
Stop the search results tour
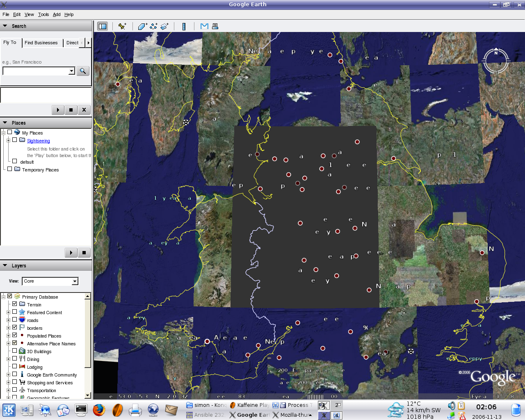click(71, 110)
